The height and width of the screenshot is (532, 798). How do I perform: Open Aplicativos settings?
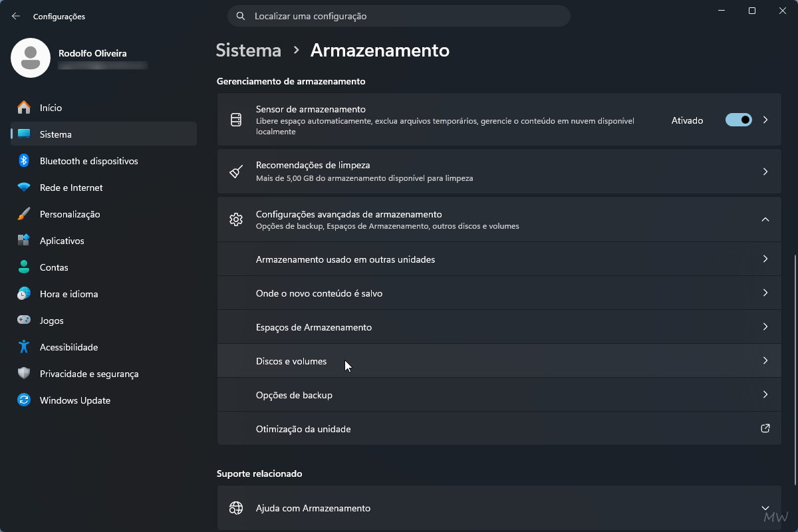pyautogui.click(x=104, y=241)
